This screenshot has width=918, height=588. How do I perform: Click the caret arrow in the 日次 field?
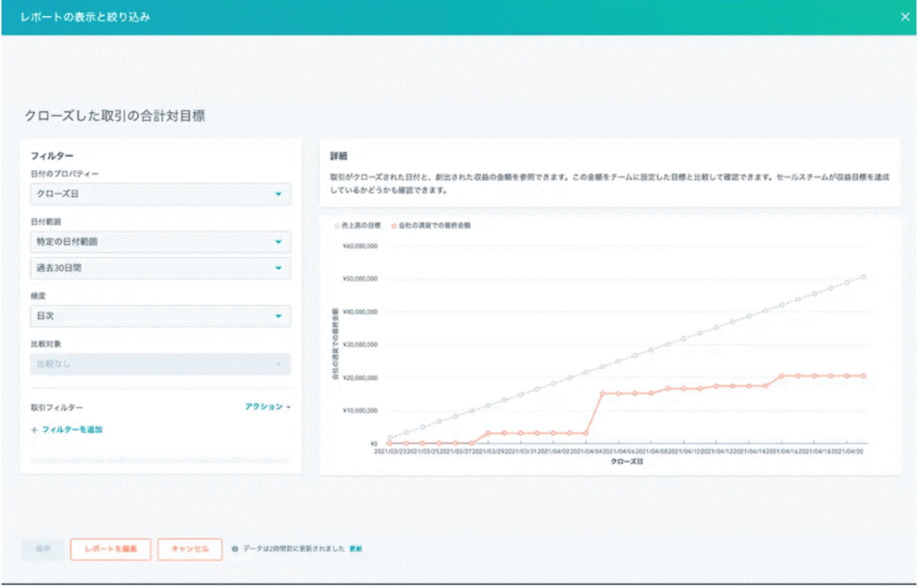[x=278, y=316]
